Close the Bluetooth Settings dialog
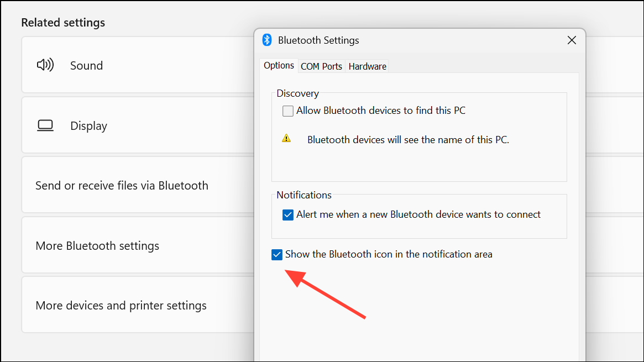Viewport: 644px width, 362px height. coord(572,40)
